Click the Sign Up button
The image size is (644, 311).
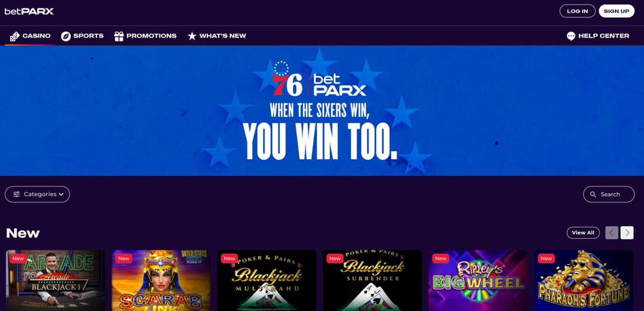[x=617, y=11]
